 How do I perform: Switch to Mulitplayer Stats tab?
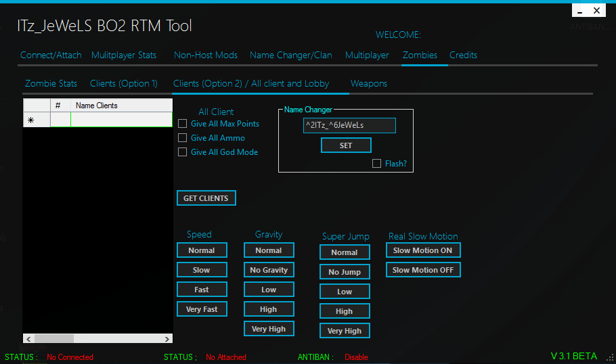pos(124,55)
